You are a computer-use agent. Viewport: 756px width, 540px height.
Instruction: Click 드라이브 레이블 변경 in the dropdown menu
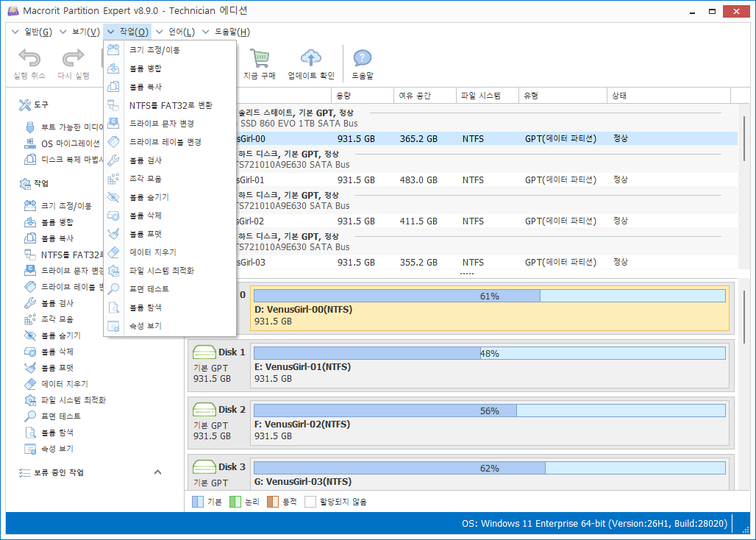[170, 142]
